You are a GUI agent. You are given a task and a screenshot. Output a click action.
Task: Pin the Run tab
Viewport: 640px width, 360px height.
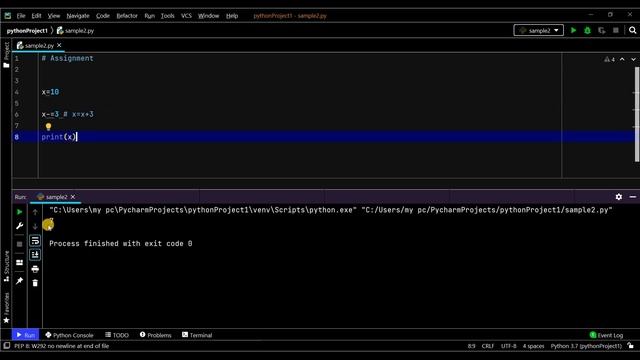[x=19, y=281]
